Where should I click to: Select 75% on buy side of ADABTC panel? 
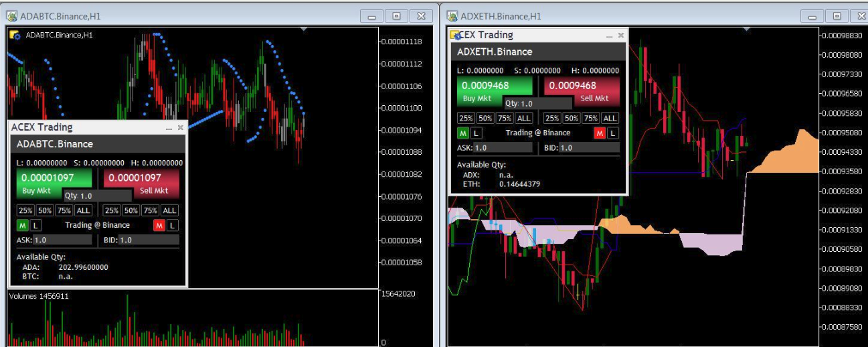tap(64, 210)
